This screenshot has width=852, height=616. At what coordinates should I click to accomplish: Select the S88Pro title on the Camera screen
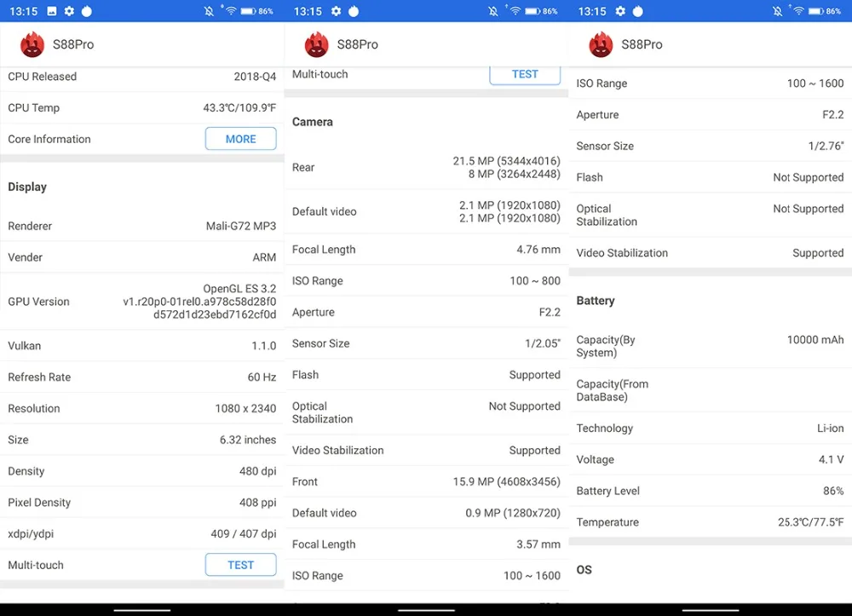point(358,44)
